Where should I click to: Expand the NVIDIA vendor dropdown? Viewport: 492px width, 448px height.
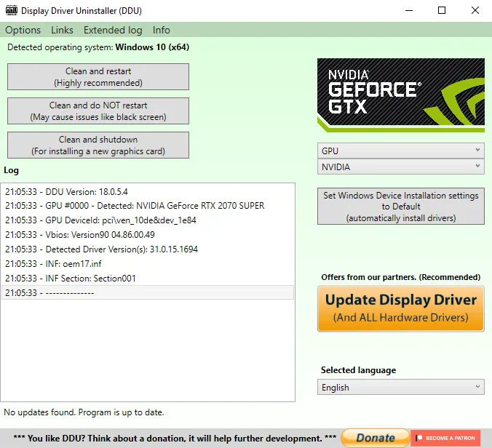point(400,167)
